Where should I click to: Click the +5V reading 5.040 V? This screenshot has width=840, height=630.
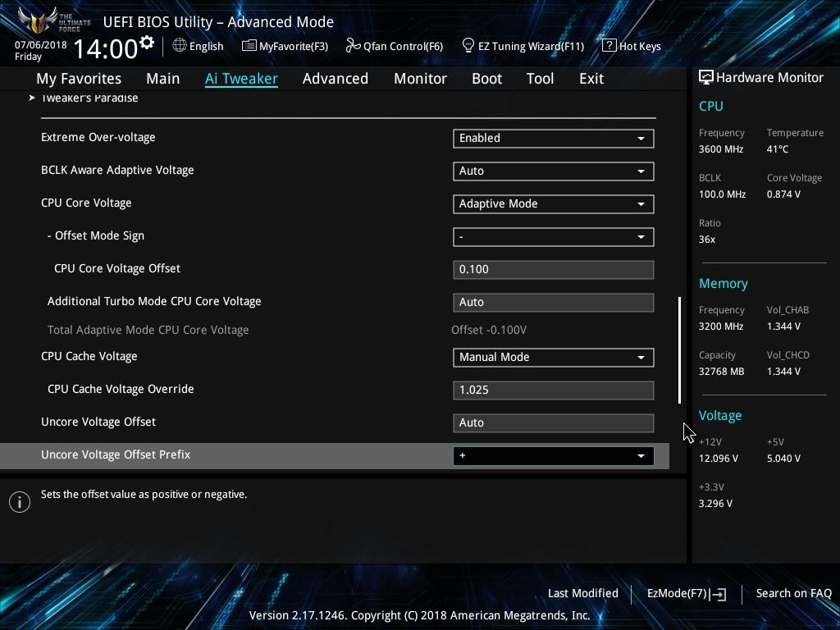pyautogui.click(x=783, y=459)
